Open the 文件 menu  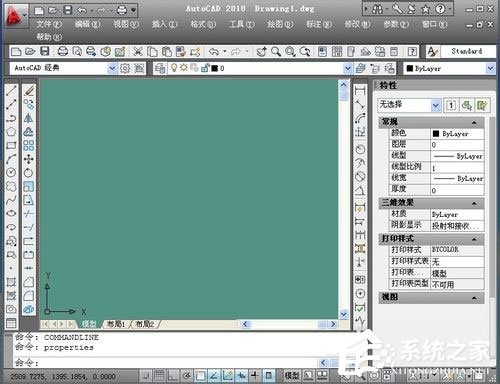pyautogui.click(x=49, y=24)
